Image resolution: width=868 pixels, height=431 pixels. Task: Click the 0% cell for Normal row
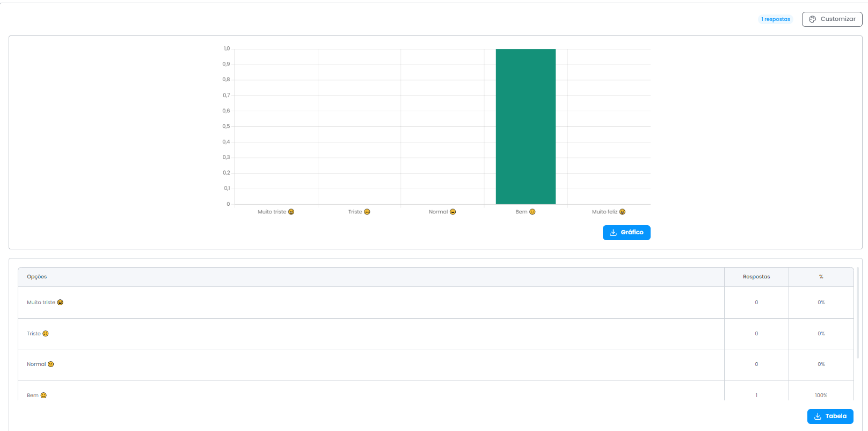coord(821,364)
